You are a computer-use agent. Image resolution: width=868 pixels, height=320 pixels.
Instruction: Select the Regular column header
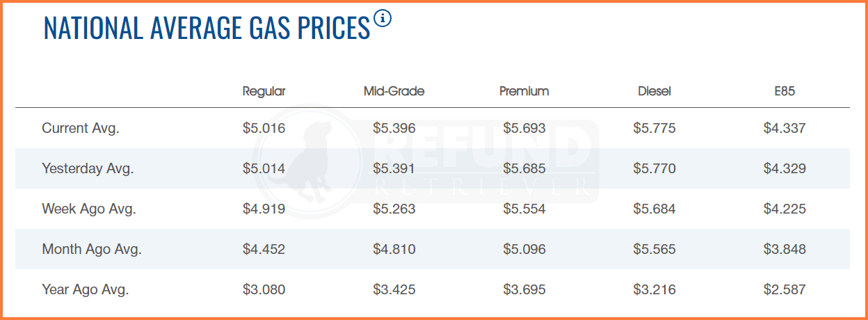pyautogui.click(x=264, y=91)
